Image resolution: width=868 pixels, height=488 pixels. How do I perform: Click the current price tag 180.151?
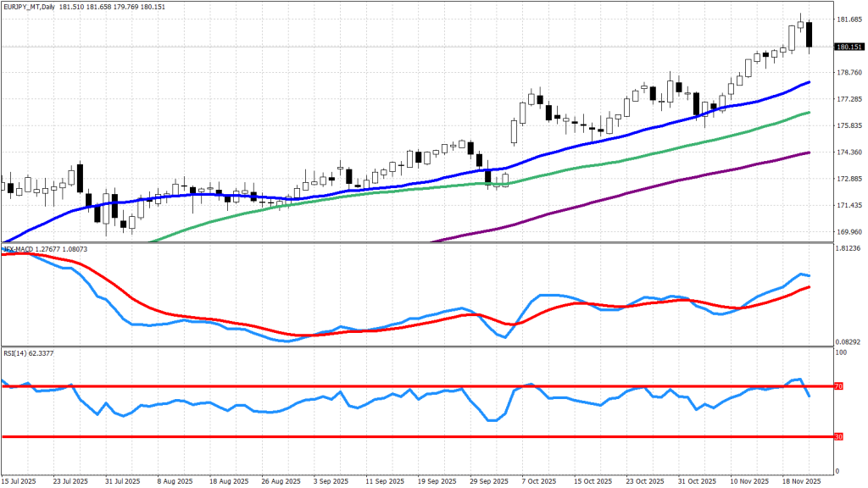tap(849, 47)
